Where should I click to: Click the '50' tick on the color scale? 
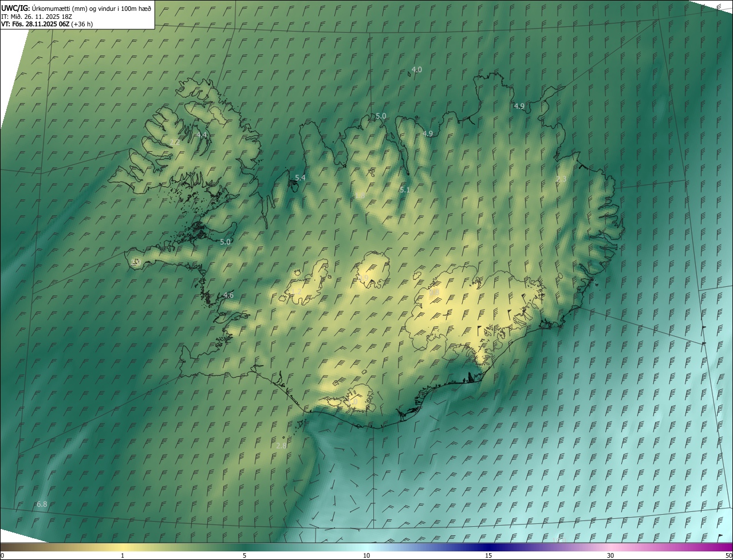[728, 555]
